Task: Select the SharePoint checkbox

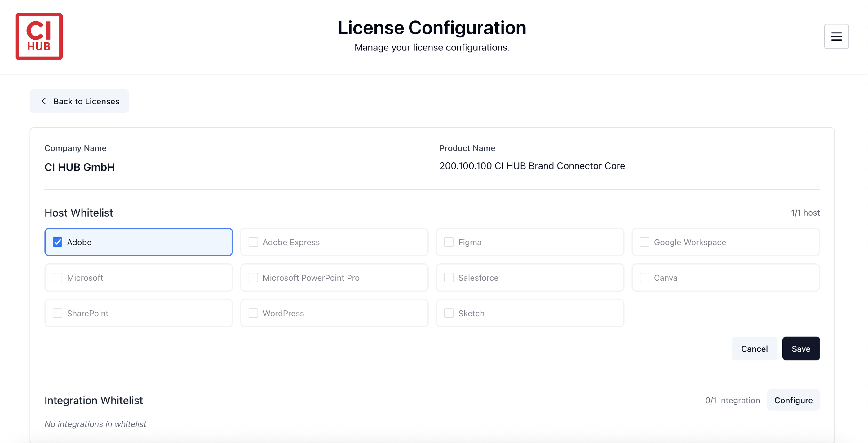Action: (x=58, y=313)
